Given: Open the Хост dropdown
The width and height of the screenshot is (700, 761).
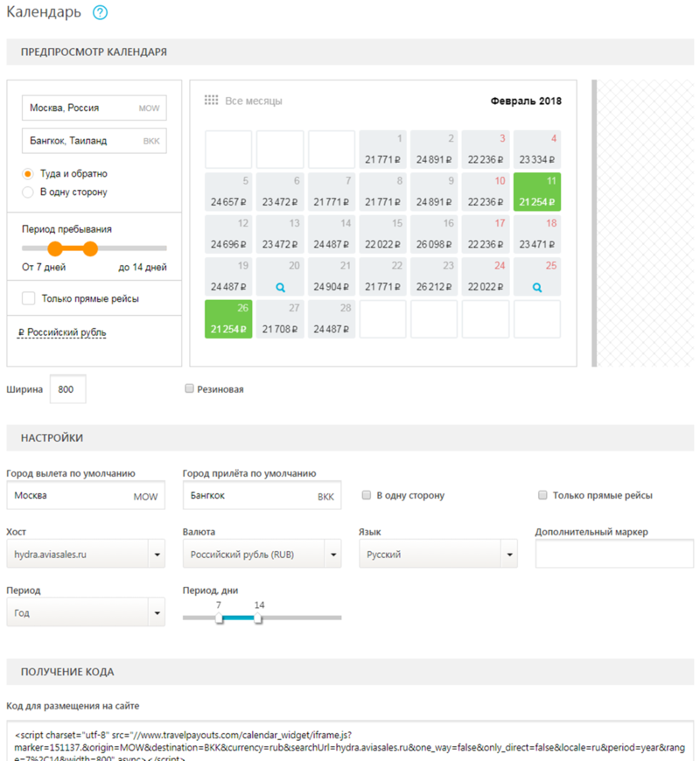Looking at the screenshot, I should point(85,554).
